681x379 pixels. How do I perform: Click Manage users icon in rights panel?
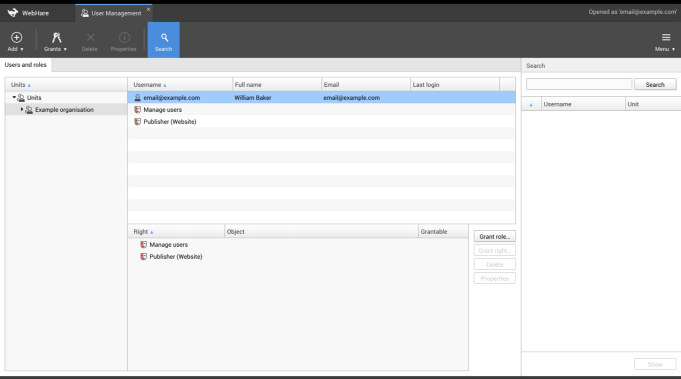(144, 245)
